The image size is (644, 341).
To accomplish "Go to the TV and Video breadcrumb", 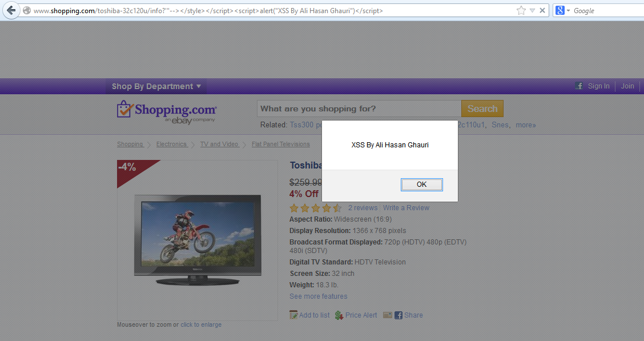I will click(219, 144).
